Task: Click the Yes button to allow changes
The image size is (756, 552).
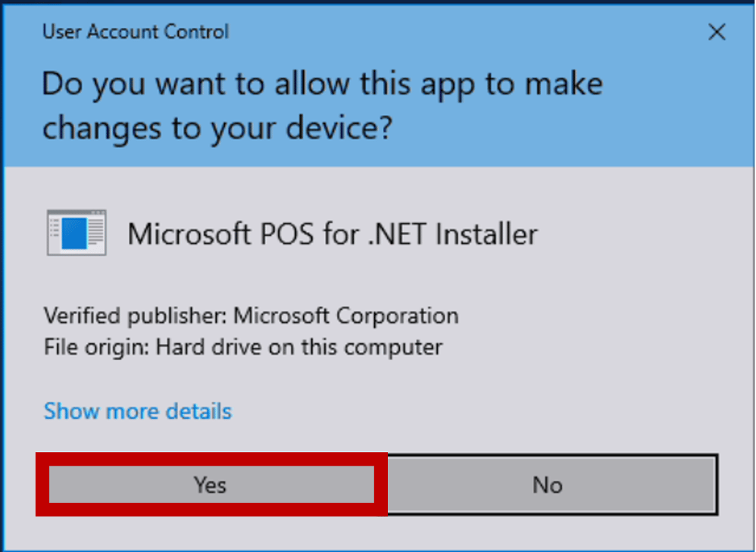Action: (211, 485)
